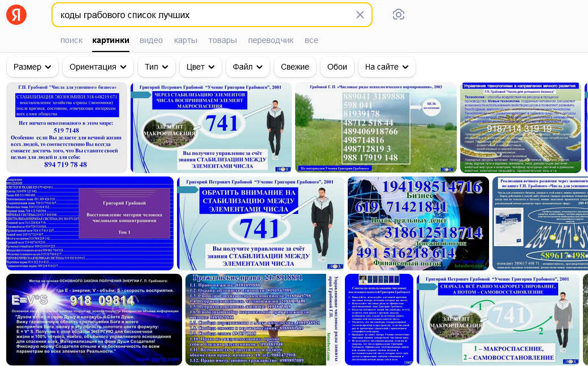
Task: Open the «ОБРАТИТЬ ВНИМАНИЕ НА СТАБИЛИЗАЦИЮ» 741 image
Action: 261,223
